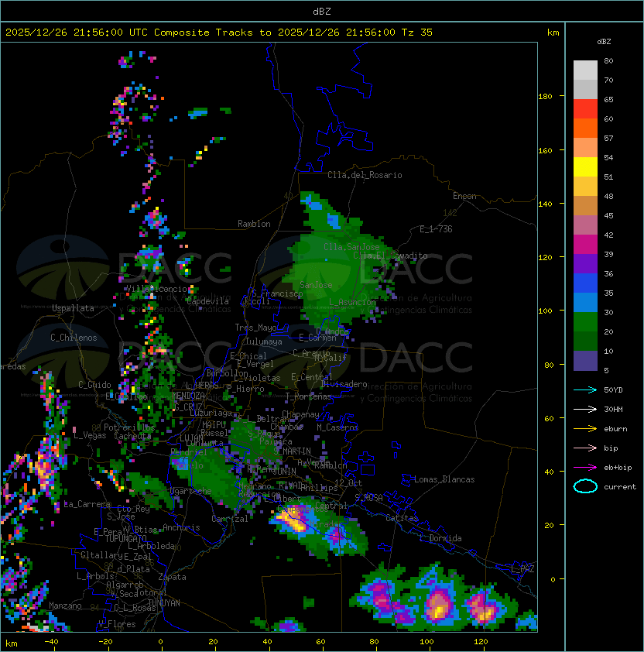Select the slate-blue bottom legend swatch

[585, 361]
